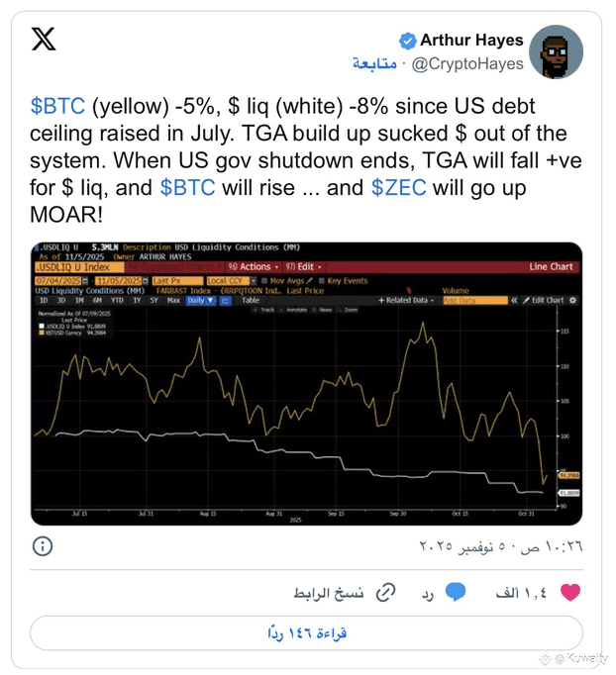Click the tweet info circle icon

tap(43, 546)
